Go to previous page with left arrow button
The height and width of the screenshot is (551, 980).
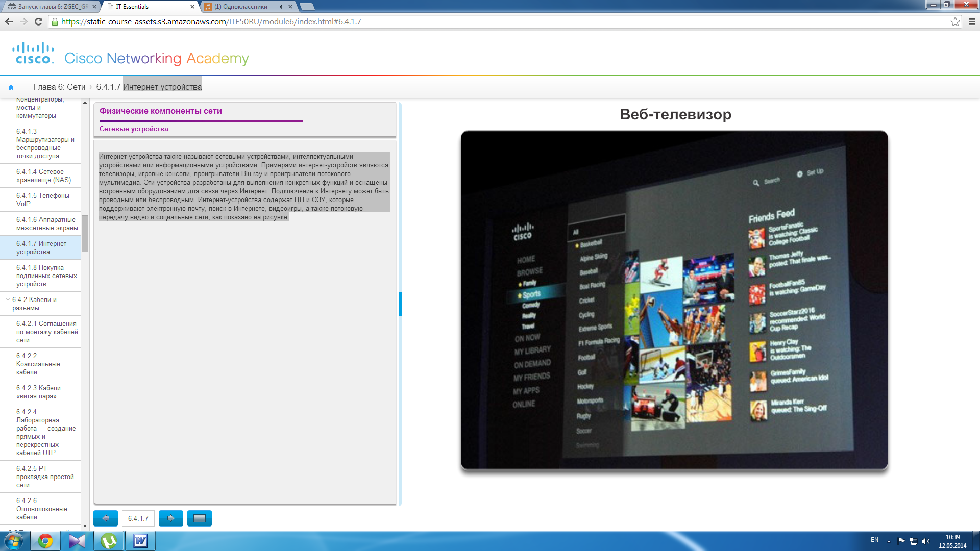tap(106, 518)
